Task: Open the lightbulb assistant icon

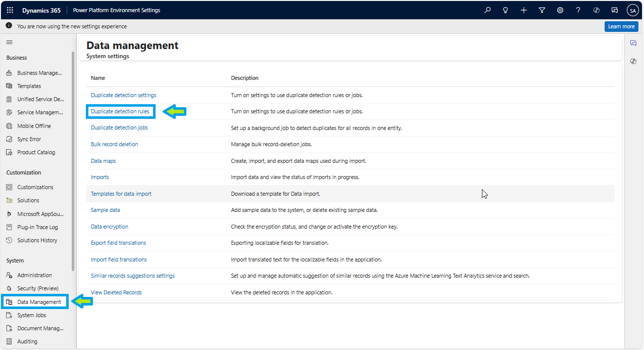Action: click(x=505, y=10)
